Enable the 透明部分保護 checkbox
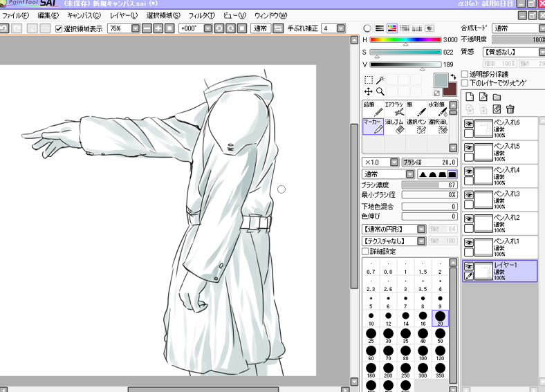The height and width of the screenshot is (392, 545). pos(465,73)
